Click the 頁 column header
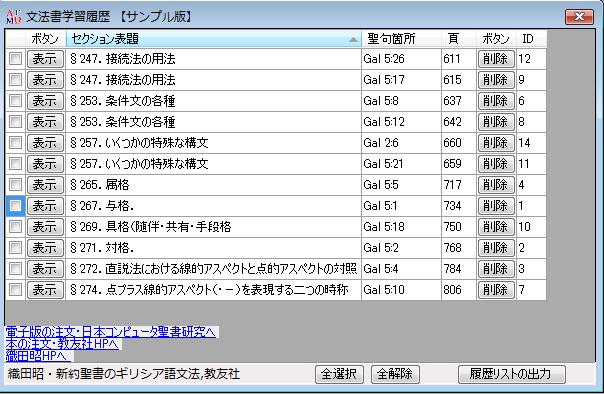The image size is (604, 394). click(x=458, y=39)
